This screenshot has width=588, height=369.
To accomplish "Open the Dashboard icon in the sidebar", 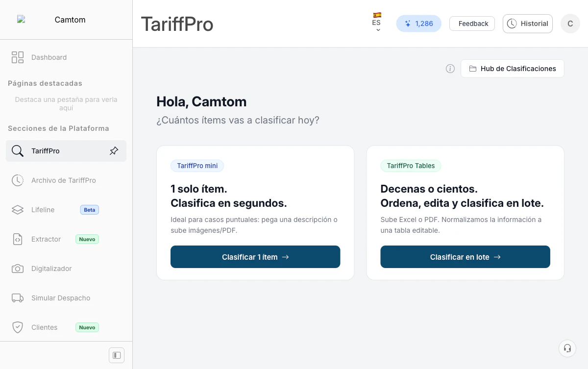I will pos(17,57).
